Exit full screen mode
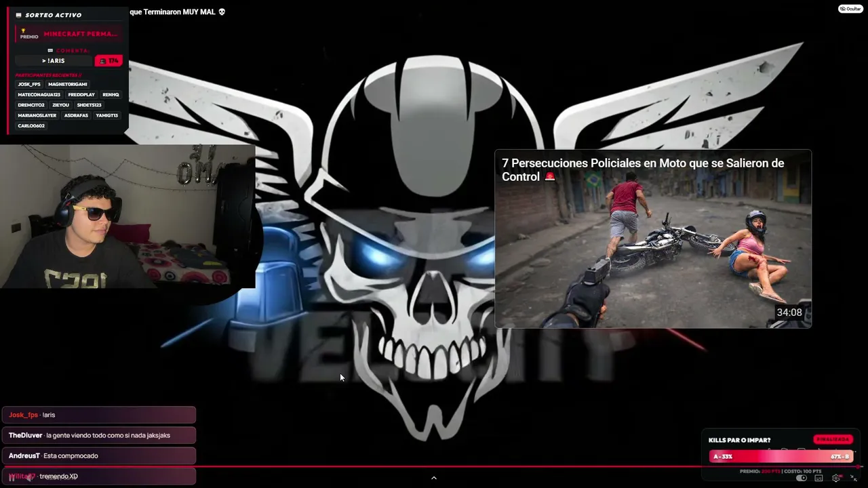 click(x=853, y=478)
